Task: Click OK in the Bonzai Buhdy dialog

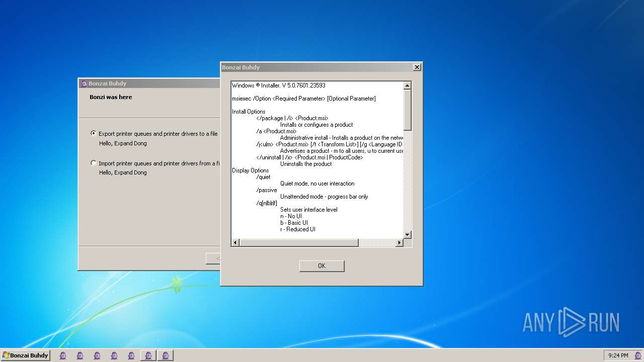Action: pyautogui.click(x=321, y=266)
